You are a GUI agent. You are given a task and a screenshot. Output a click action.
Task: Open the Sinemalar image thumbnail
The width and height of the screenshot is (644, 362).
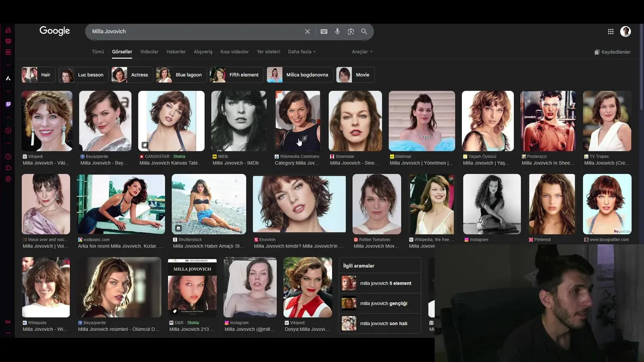[355, 121]
